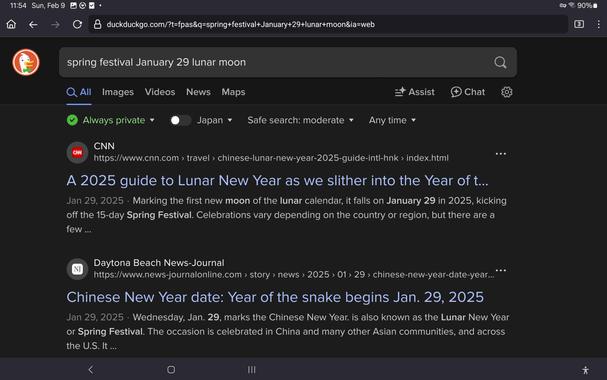Open the CNN Lunar New Year guide headline
This screenshot has width=607, height=380.
coord(277,181)
